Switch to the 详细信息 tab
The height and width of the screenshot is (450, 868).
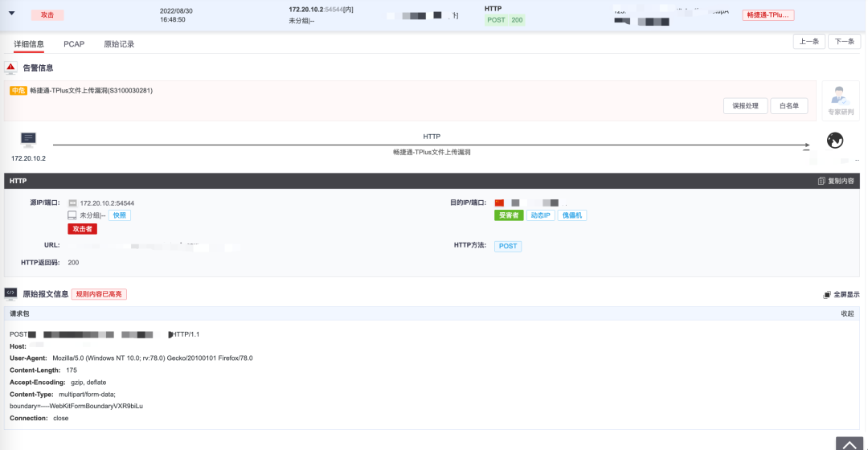(x=29, y=44)
